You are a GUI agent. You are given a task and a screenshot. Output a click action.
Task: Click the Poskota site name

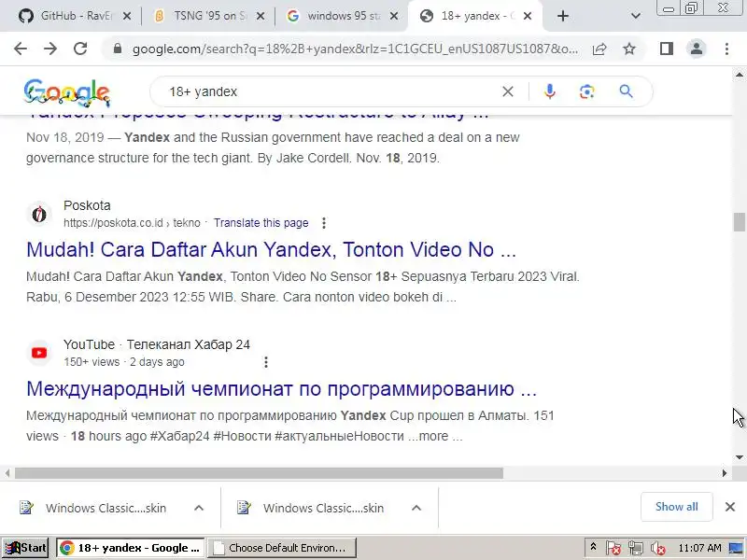click(x=87, y=205)
